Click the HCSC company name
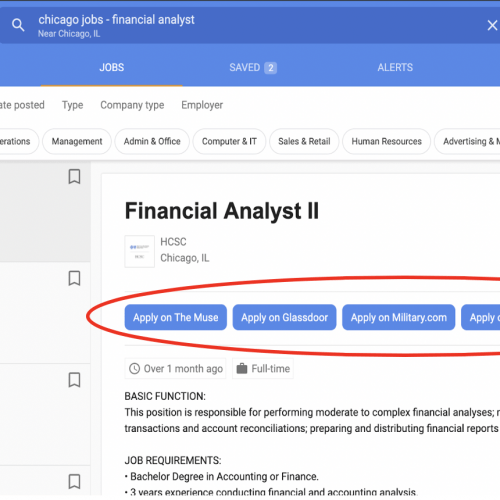The width and height of the screenshot is (500, 500). (173, 242)
